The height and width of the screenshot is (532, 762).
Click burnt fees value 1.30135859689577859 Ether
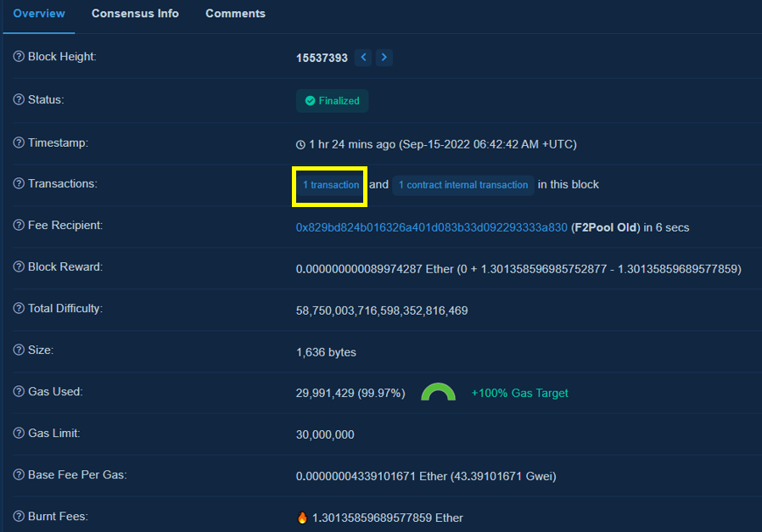coord(387,518)
